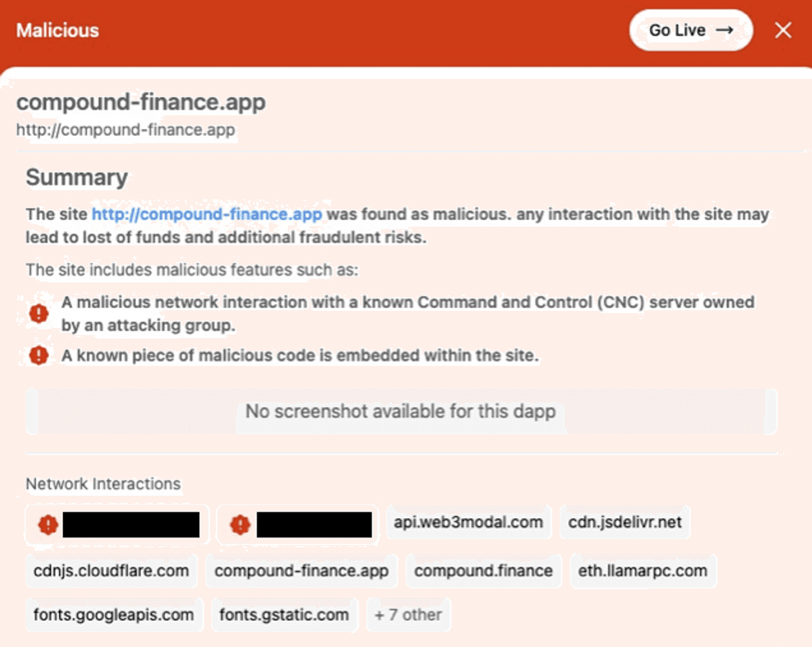Click the Go Live button
The height and width of the screenshot is (647, 812).
pos(691,30)
